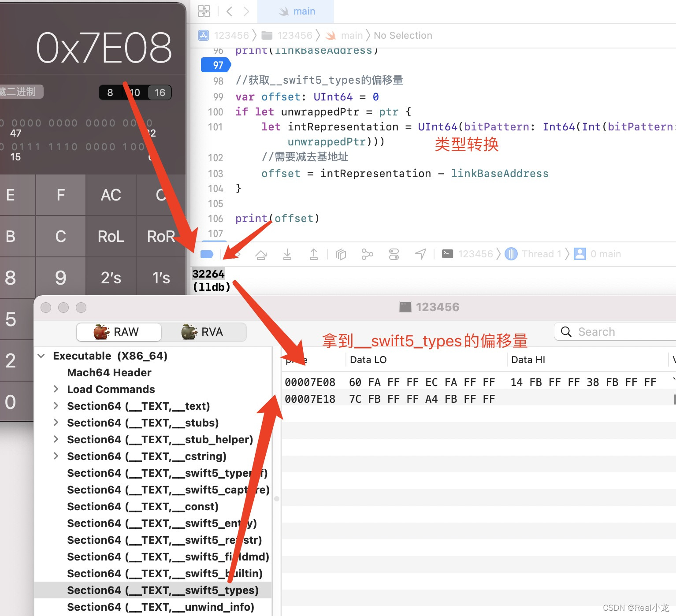Switch calculator to base 16

(x=160, y=93)
